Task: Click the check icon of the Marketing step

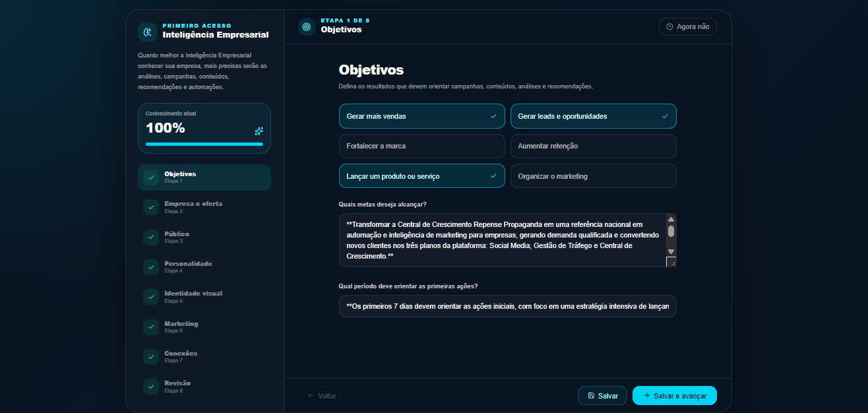Action: (x=151, y=327)
